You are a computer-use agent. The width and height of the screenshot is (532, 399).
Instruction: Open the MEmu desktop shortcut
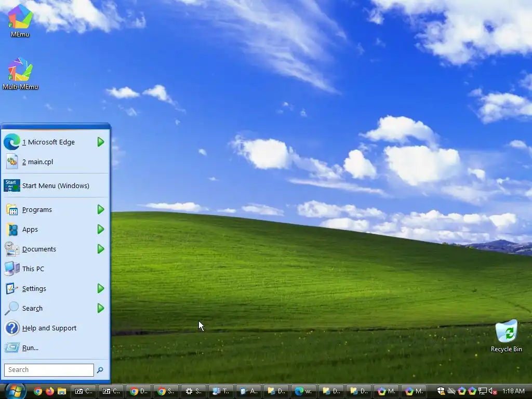20,20
